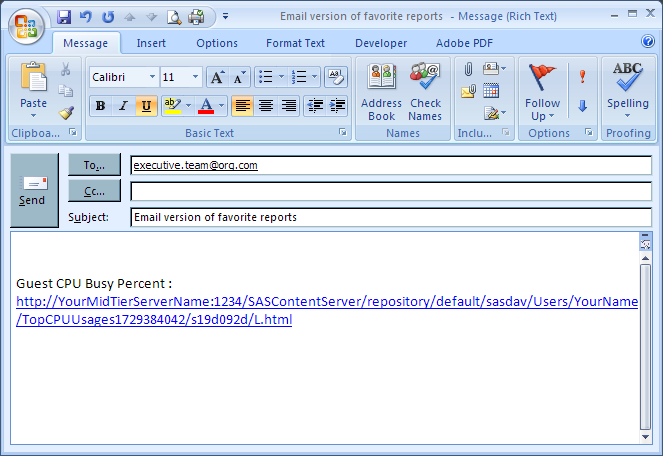
Task: Apply numbered list
Action: tap(299, 77)
